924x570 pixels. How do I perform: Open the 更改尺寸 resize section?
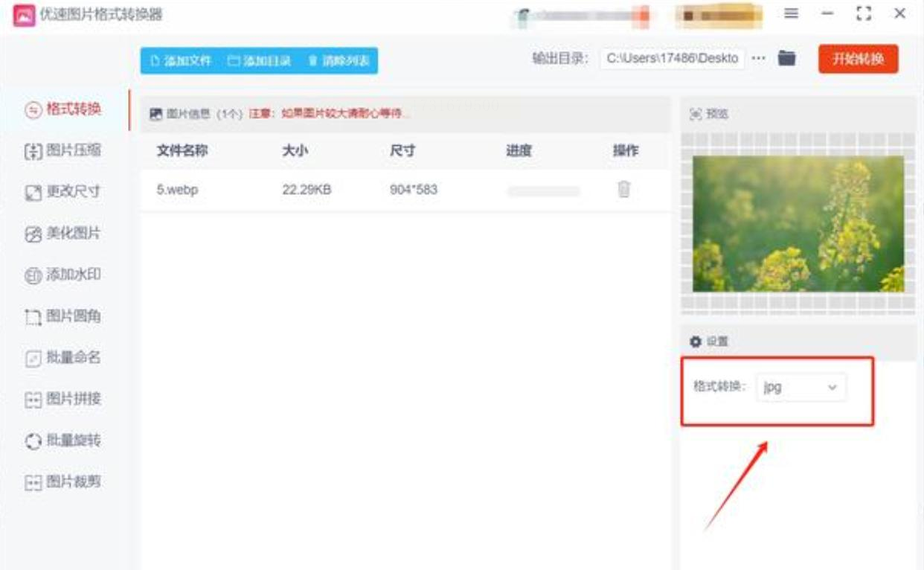pos(64,192)
